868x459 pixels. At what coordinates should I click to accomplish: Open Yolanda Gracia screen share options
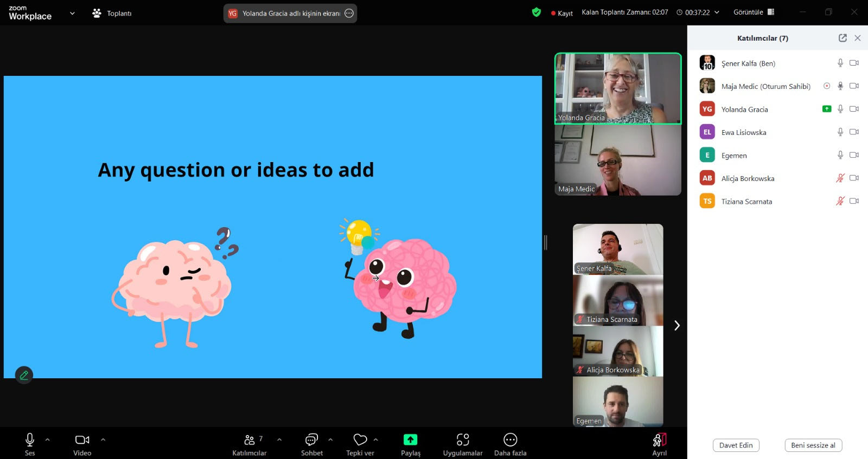pyautogui.click(x=349, y=14)
